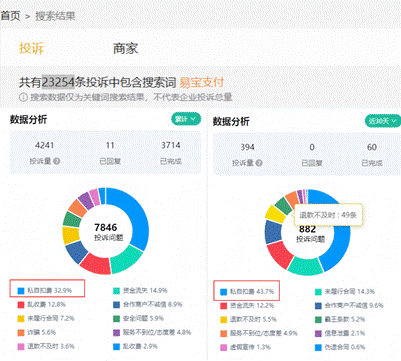
Task: Click the 退款不及时：49条 tooltip
Action: click(328, 215)
